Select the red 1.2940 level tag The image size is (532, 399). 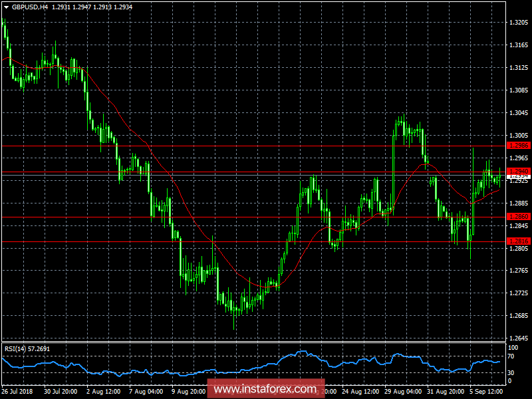(518, 172)
